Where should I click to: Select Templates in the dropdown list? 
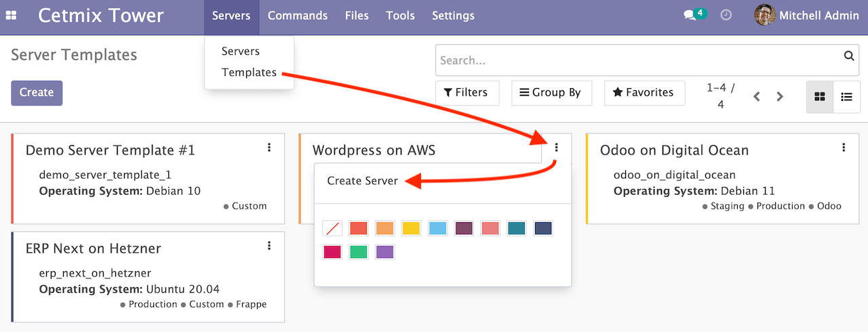pyautogui.click(x=249, y=72)
